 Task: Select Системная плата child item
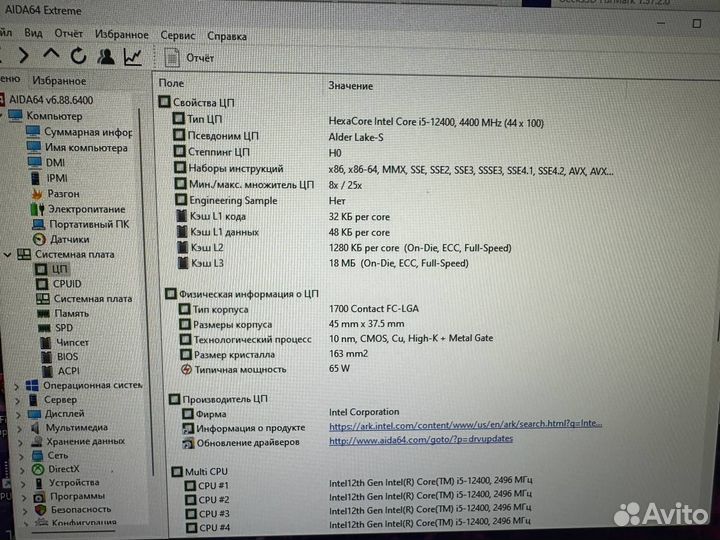(x=84, y=298)
